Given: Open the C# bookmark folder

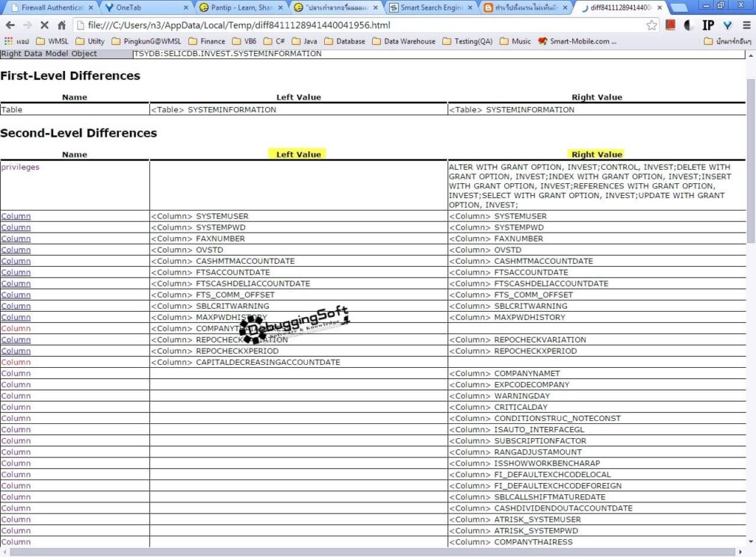Looking at the screenshot, I should point(274,41).
